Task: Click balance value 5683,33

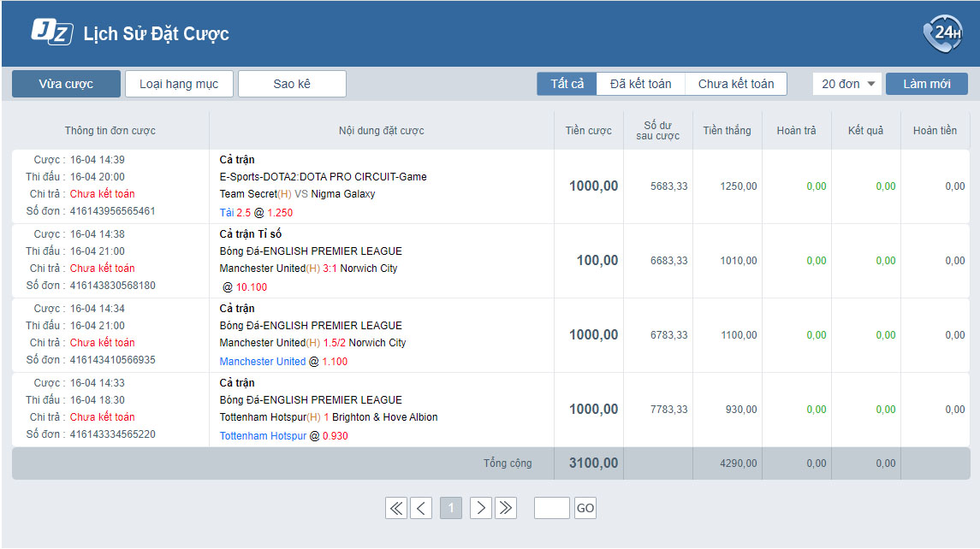Action: [668, 186]
